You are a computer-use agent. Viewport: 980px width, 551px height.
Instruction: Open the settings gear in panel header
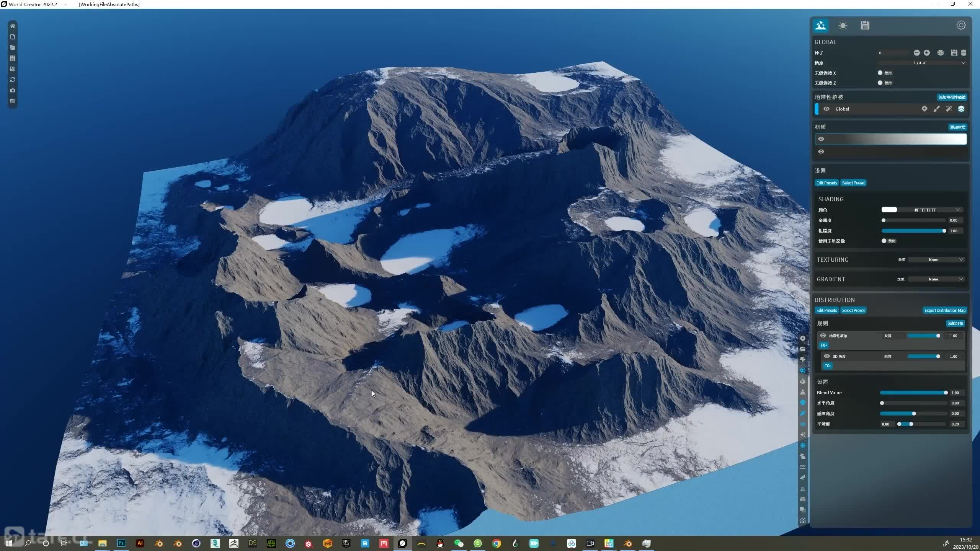coord(961,25)
